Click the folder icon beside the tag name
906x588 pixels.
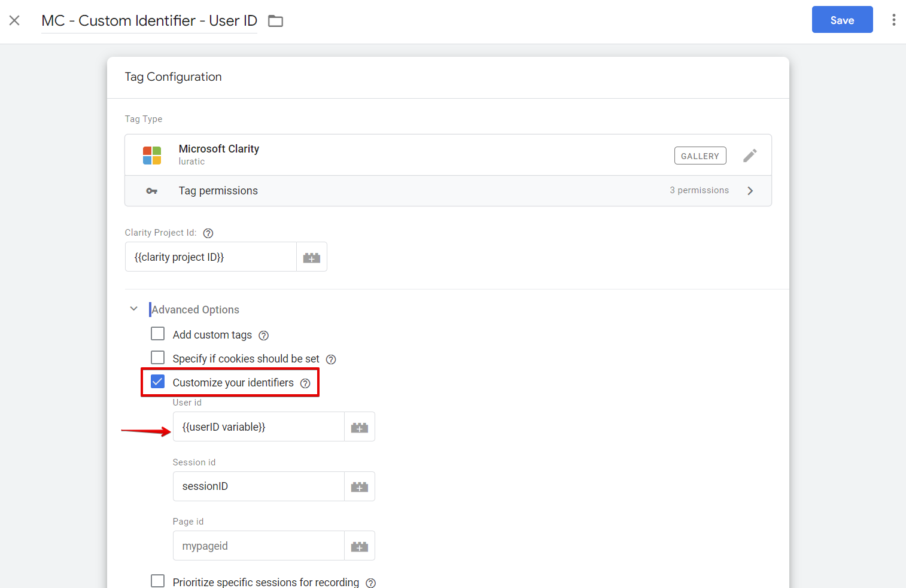[x=275, y=20]
